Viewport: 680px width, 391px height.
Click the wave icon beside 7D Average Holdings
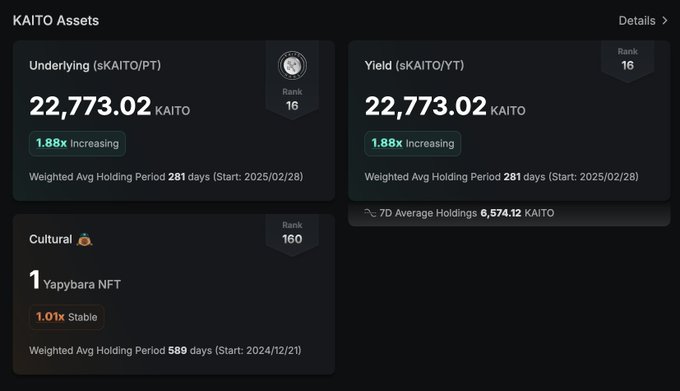point(370,213)
